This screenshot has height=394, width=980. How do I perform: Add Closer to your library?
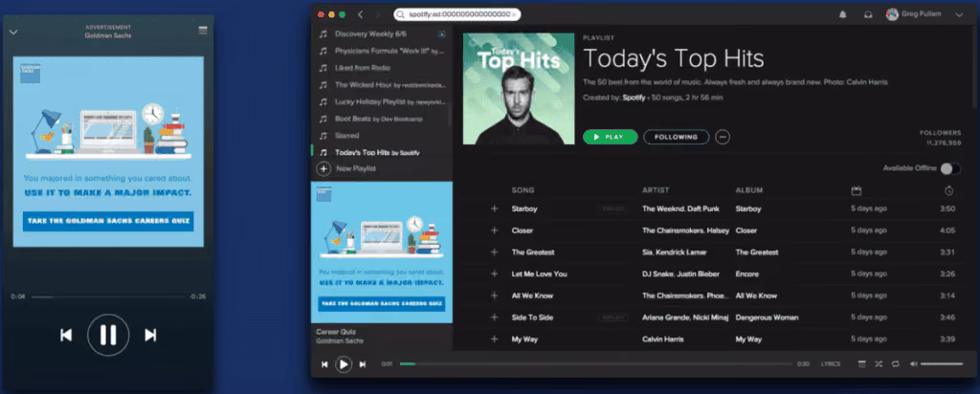click(495, 230)
